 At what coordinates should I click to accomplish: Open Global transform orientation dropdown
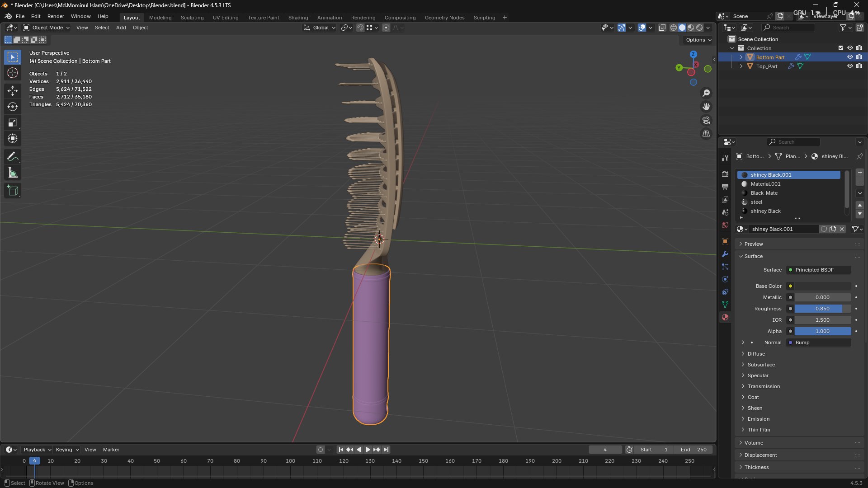click(x=320, y=28)
